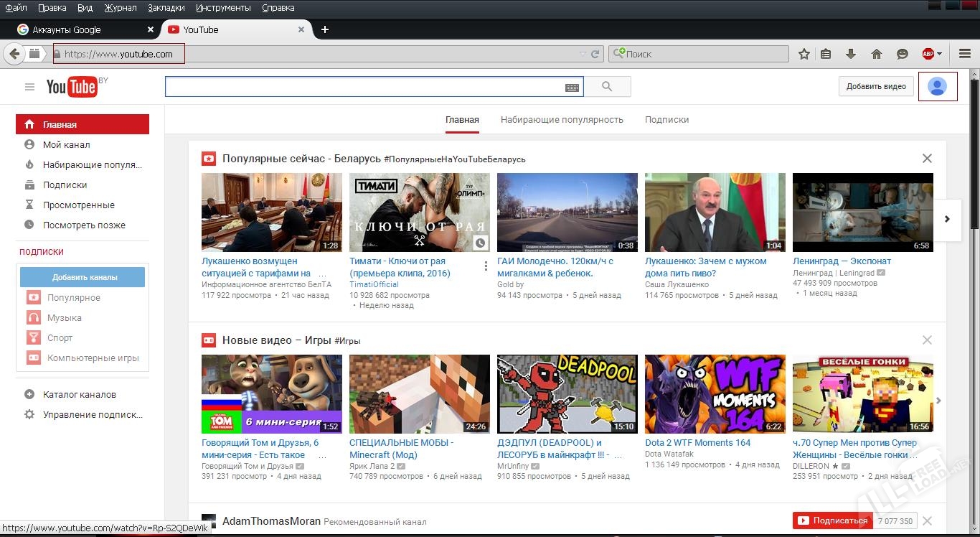Click the Добавить видео button
This screenshot has height=537, width=980.
tap(876, 86)
